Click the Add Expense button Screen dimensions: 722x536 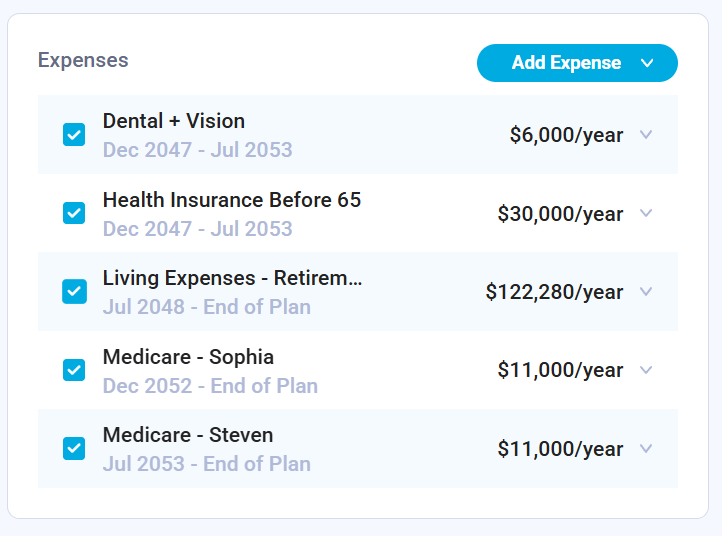point(566,63)
